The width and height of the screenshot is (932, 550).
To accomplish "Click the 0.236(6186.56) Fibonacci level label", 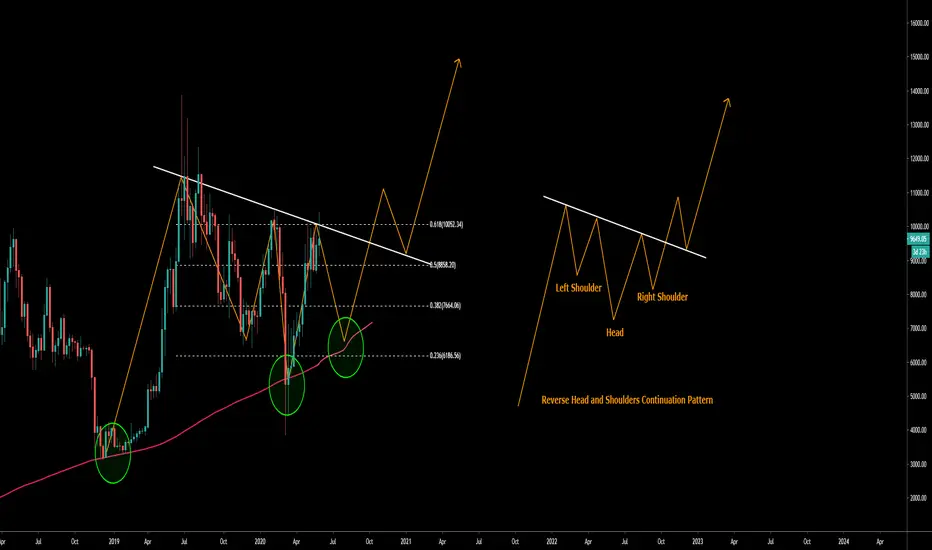I will tap(445, 356).
